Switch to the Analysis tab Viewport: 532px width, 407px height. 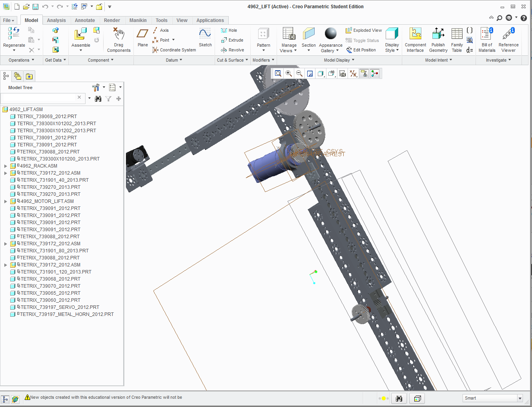pyautogui.click(x=56, y=20)
